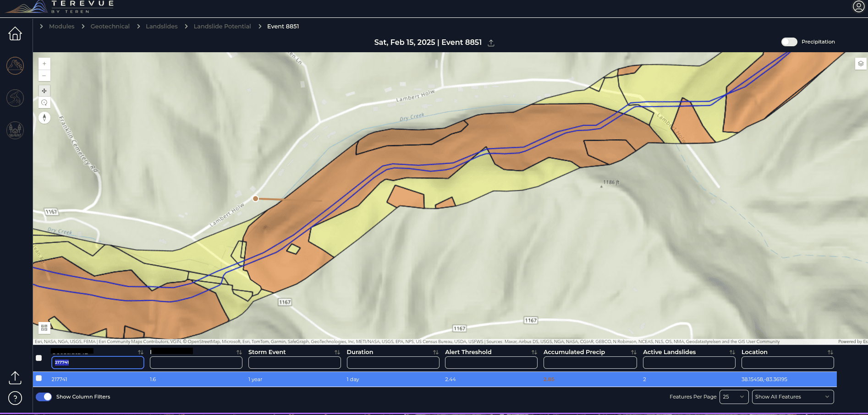Click the Modules breadcrumb link
Viewport: 868px width, 415px height.
61,27
